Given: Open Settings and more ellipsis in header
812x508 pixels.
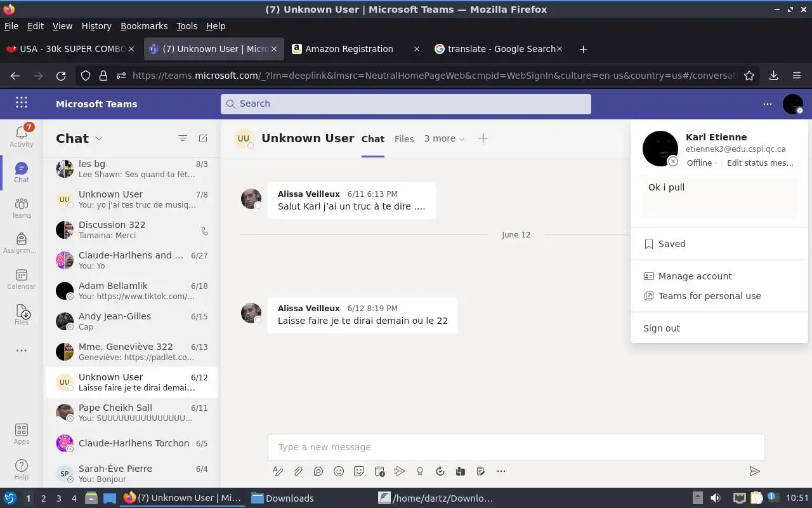Looking at the screenshot, I should click(x=768, y=104).
